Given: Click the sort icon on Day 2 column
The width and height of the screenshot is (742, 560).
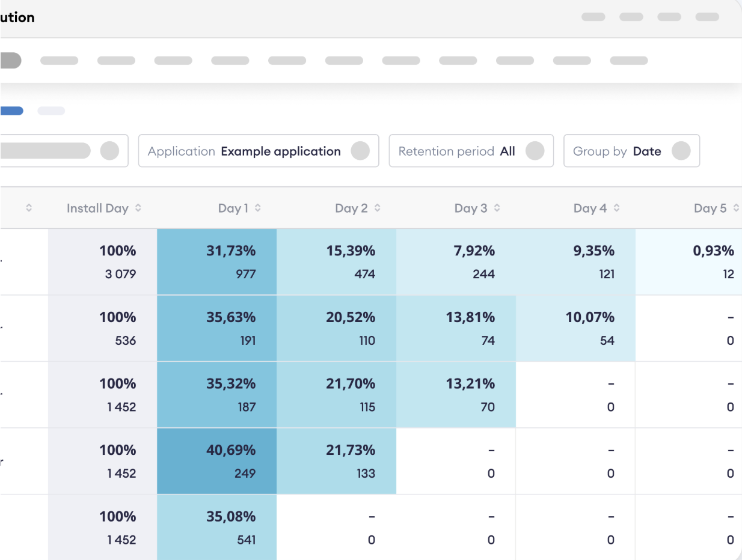Looking at the screenshot, I should coord(378,208).
